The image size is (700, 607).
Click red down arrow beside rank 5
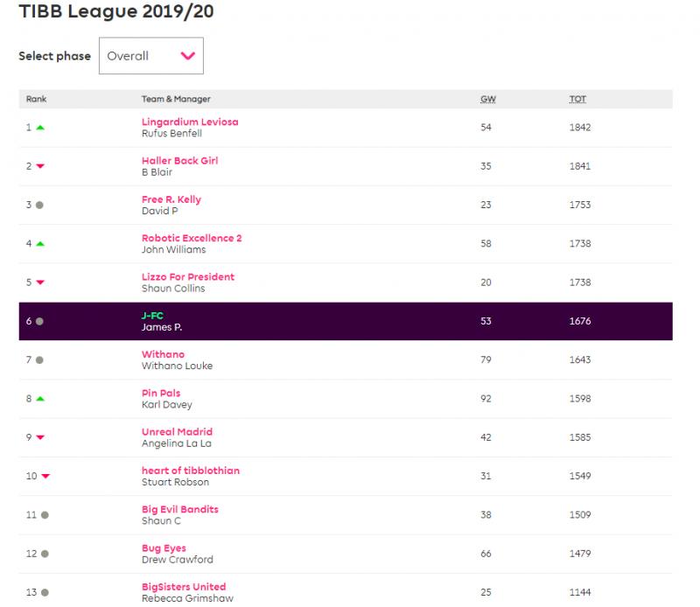pyautogui.click(x=40, y=283)
